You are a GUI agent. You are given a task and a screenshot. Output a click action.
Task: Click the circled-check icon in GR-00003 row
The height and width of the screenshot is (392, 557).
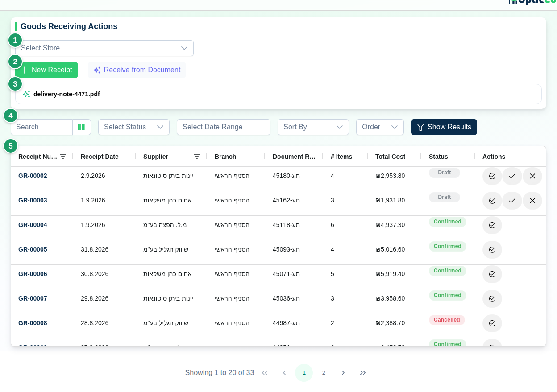pos(492,201)
